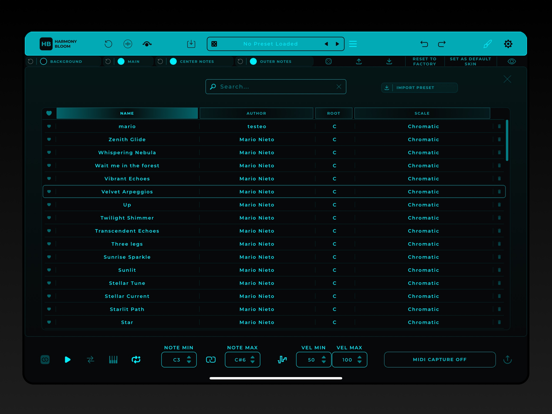The height and width of the screenshot is (414, 552).
Task: Click the circular skin icon after Outer Notes
Action: point(328,62)
